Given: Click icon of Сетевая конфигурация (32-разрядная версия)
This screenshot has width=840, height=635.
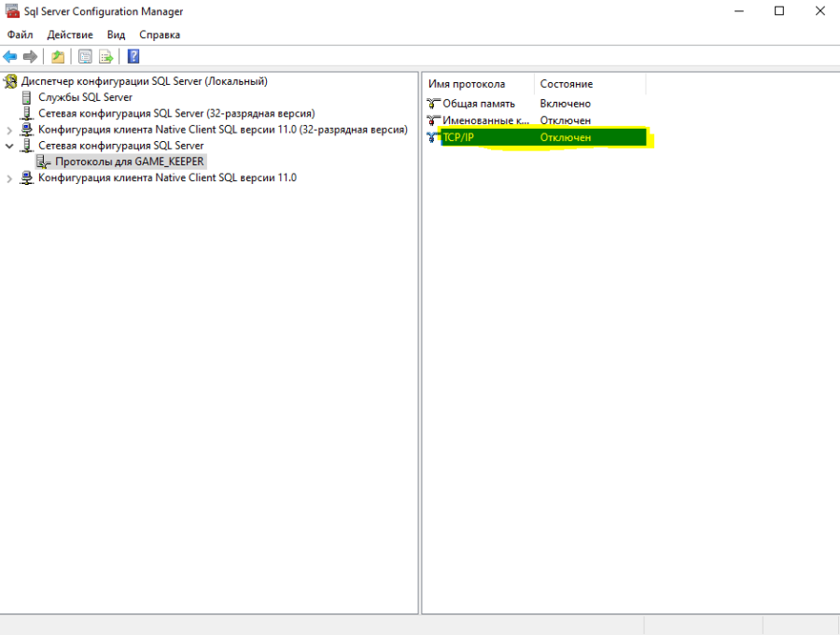Looking at the screenshot, I should pyautogui.click(x=26, y=114).
